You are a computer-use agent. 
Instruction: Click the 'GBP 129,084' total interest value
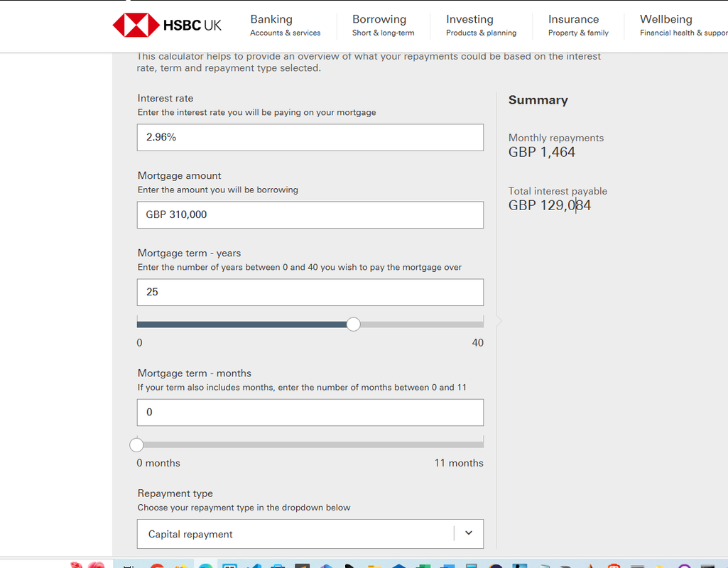point(549,206)
